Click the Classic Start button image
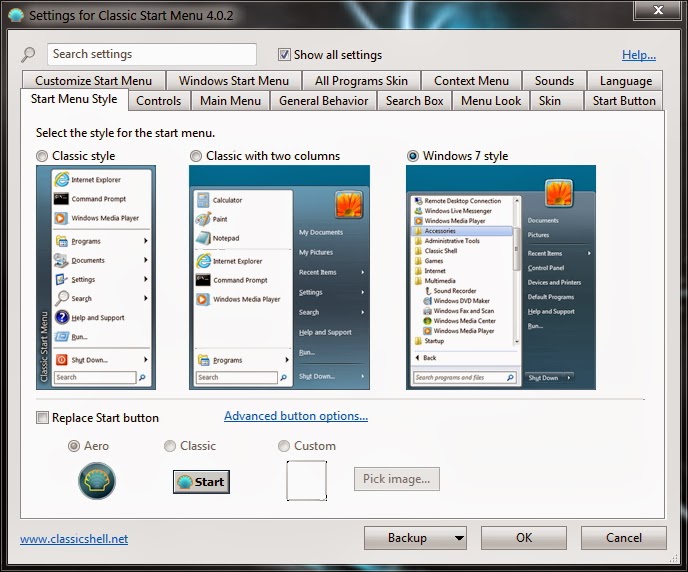Image resolution: width=688 pixels, height=572 pixels. click(x=201, y=482)
